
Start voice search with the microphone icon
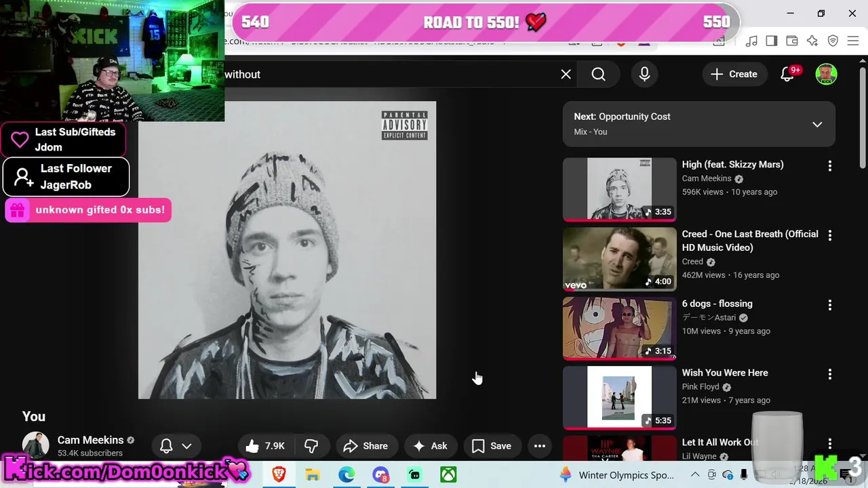click(x=644, y=75)
